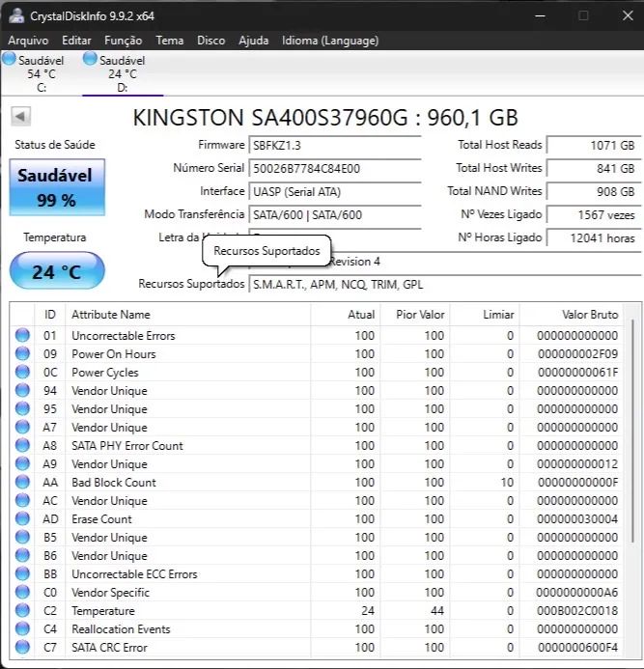Click the supported features field S.M.A.R.T., APM, NCQ

[x=445, y=285]
